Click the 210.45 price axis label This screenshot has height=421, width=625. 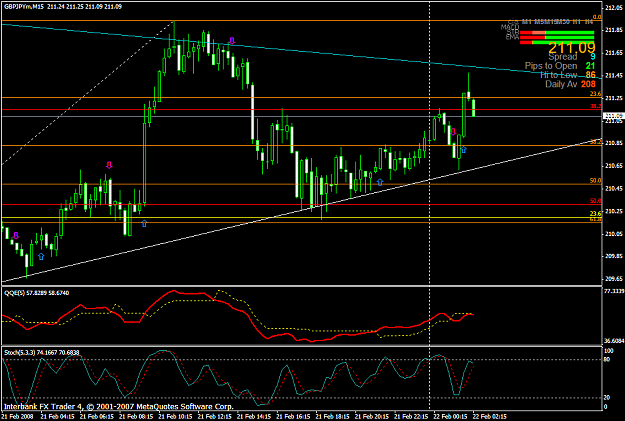[614, 189]
